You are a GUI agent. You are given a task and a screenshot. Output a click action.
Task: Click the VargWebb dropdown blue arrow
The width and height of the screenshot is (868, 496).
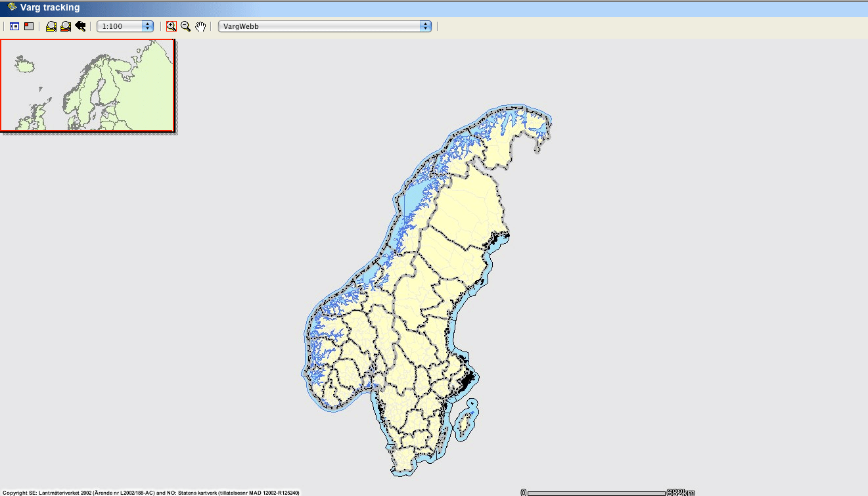point(425,26)
